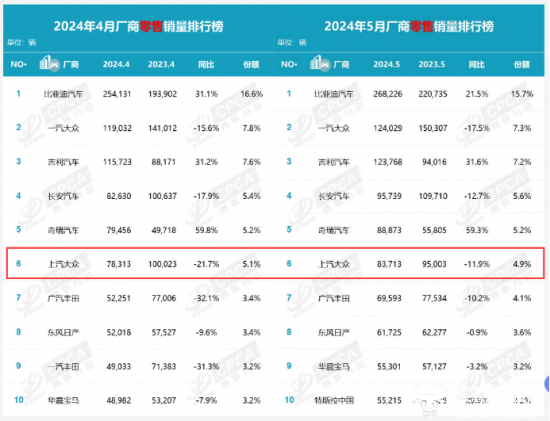Viewport: 550px width, 421px height.
Task: Click the 2023.5 column header
Action: [432, 65]
